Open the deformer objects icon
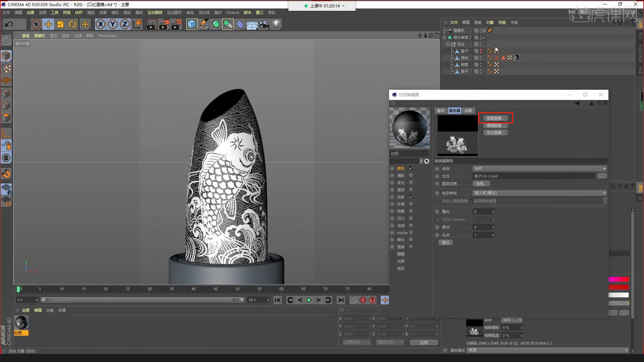This screenshot has width=644, height=362. click(240, 24)
